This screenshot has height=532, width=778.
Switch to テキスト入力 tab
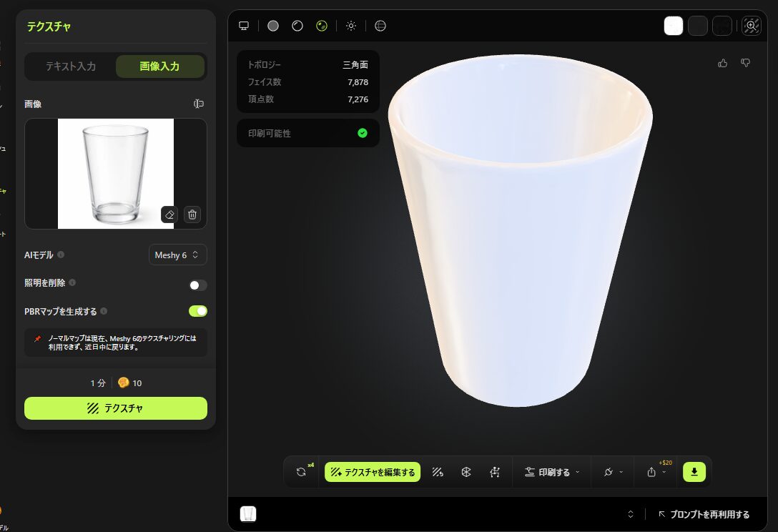[x=71, y=66]
